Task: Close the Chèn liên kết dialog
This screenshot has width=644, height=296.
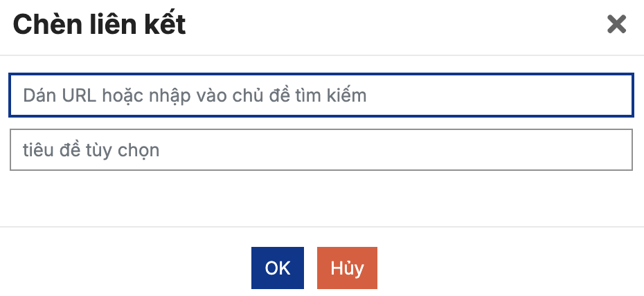Action: click(616, 25)
